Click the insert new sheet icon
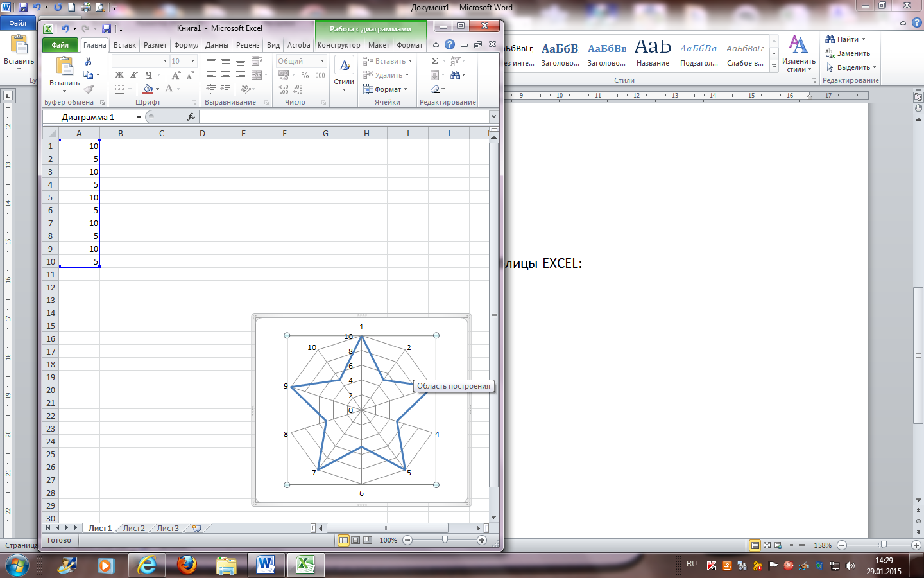Screen dimensions: 924x578 click(196, 528)
